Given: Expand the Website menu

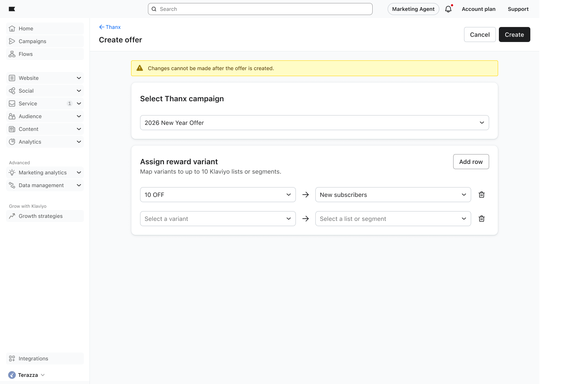Looking at the screenshot, I should pos(45,78).
